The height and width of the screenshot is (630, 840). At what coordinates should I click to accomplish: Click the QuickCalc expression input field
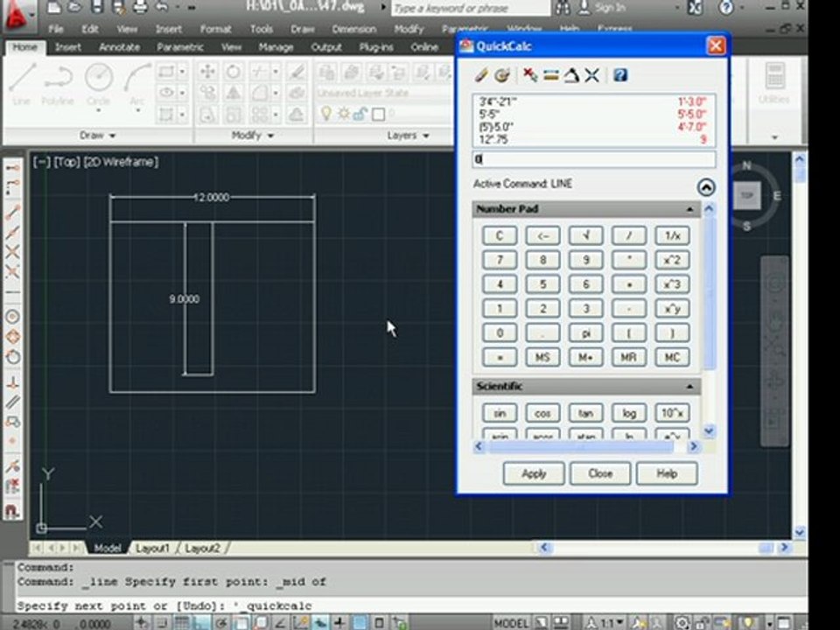point(593,159)
